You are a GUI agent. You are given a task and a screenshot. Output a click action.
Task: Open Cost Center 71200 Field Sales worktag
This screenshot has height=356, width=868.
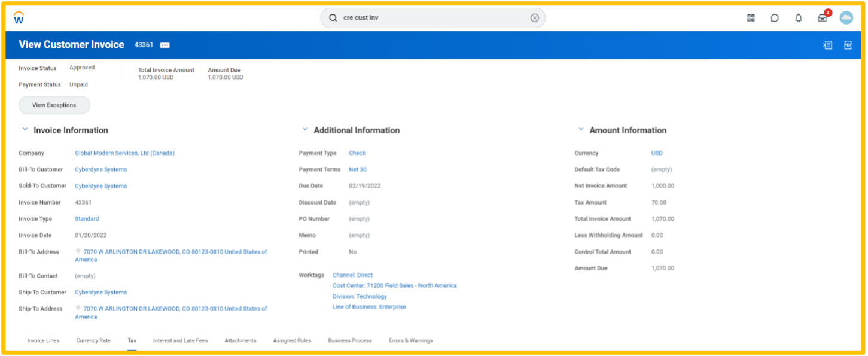[394, 285]
